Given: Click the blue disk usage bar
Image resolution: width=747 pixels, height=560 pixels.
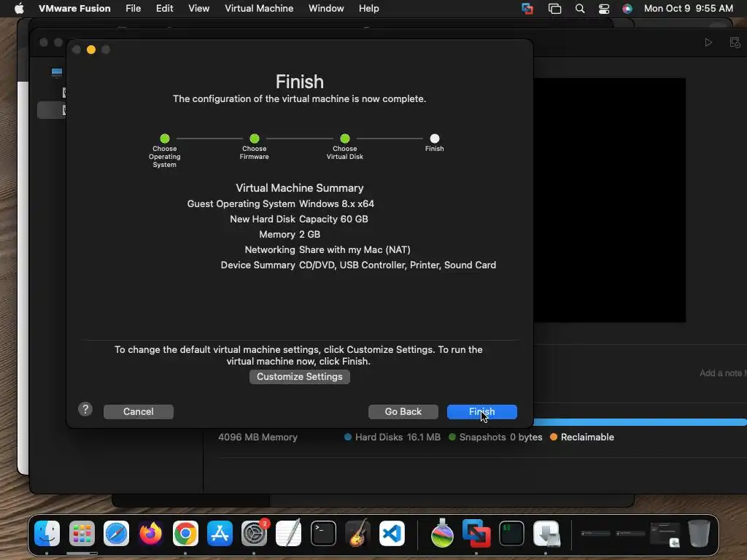Looking at the screenshot, I should coord(640,422).
